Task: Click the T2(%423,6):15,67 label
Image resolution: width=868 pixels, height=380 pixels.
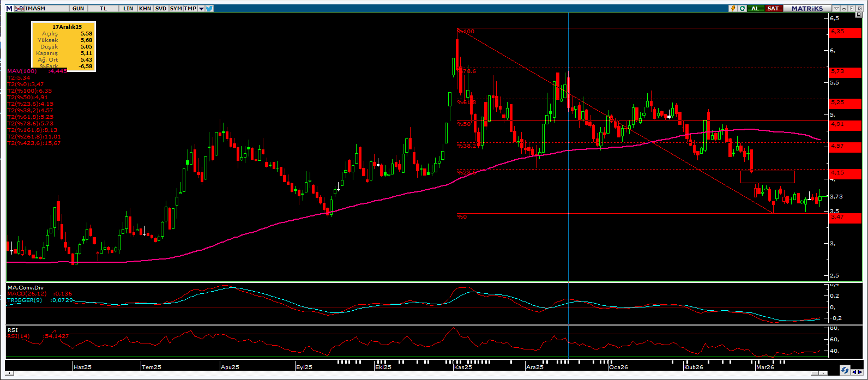Action: coord(34,143)
